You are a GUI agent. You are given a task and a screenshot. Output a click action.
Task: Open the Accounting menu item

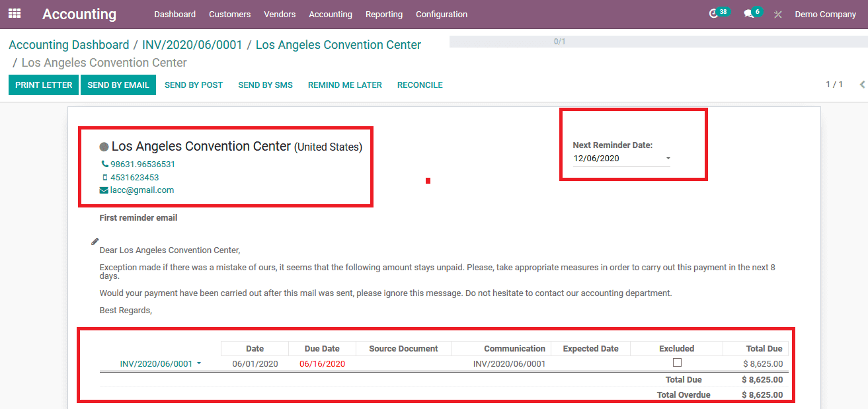(x=331, y=14)
